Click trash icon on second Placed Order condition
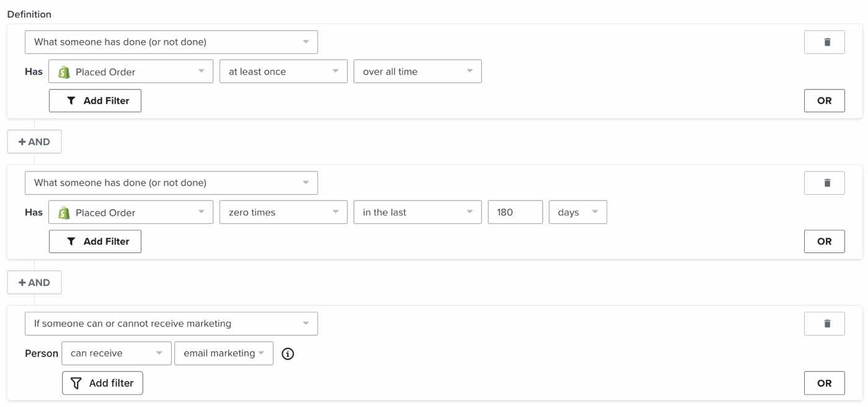868x407 pixels. point(824,183)
